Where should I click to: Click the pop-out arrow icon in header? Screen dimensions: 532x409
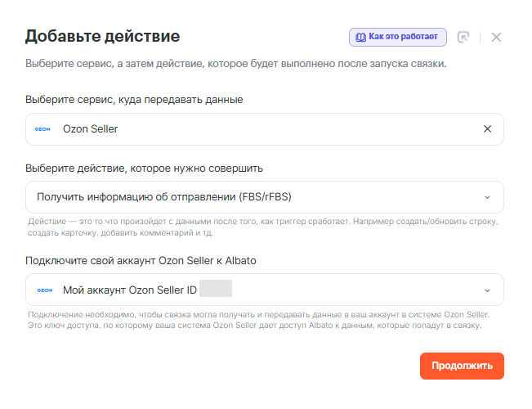click(463, 37)
